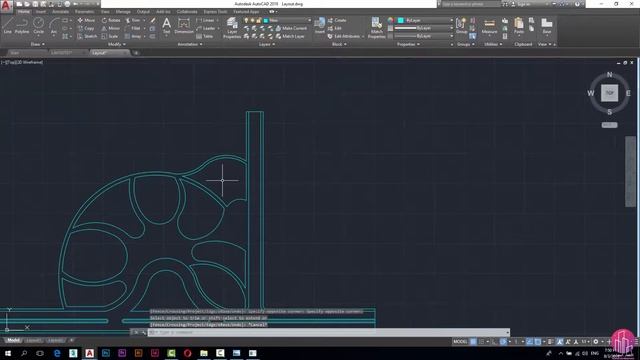Click the Measure tool
Viewport: 640px width, 360px height.
489,26
